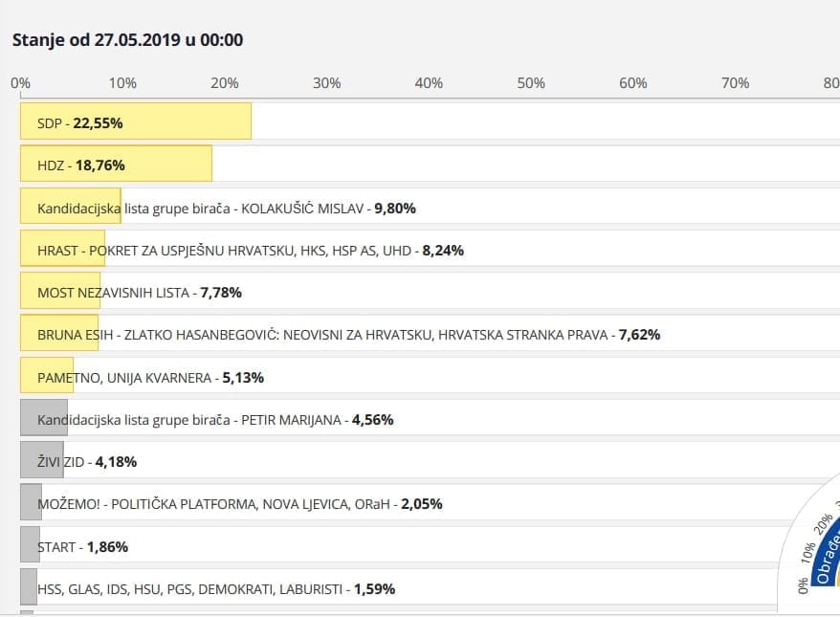Click the HDZ 18,76% bar
Viewport: 840px width, 617px height.
(x=116, y=165)
